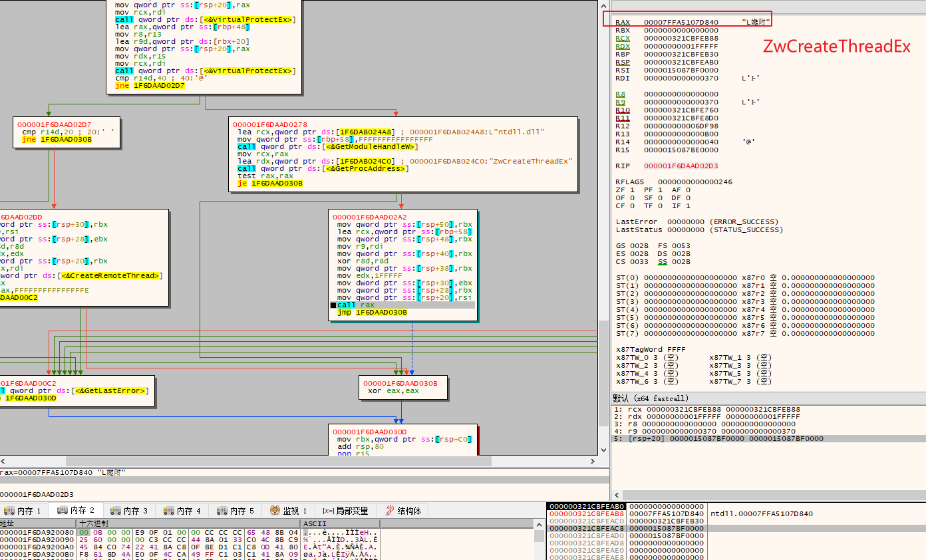The image size is (926, 560).
Task: Select stack address 000000321CBFEAB0
Action: [587, 507]
